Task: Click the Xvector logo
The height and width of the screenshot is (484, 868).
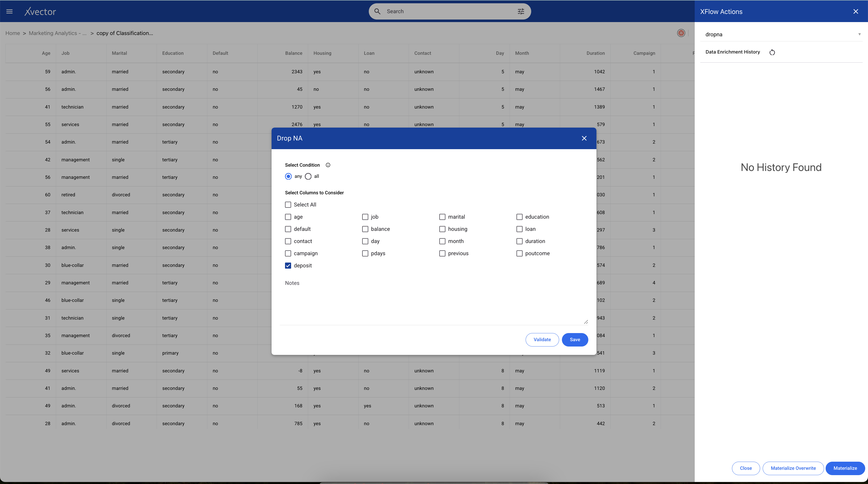Action: [x=40, y=11]
